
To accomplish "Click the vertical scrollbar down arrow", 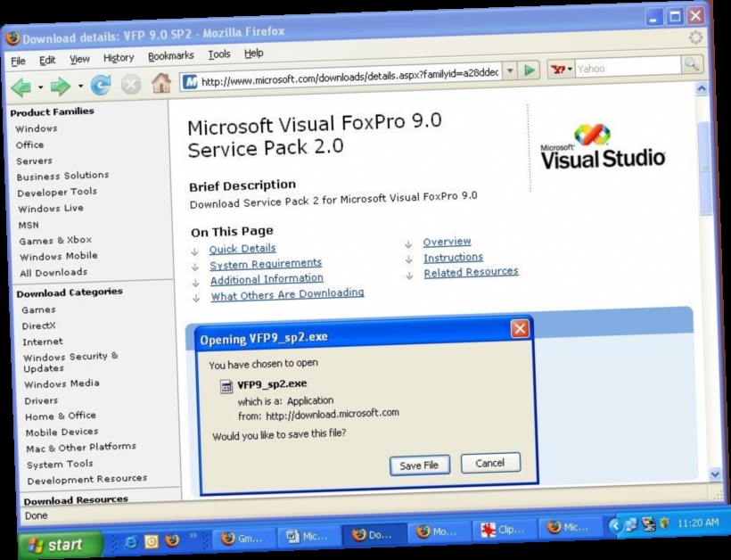I will (715, 474).
